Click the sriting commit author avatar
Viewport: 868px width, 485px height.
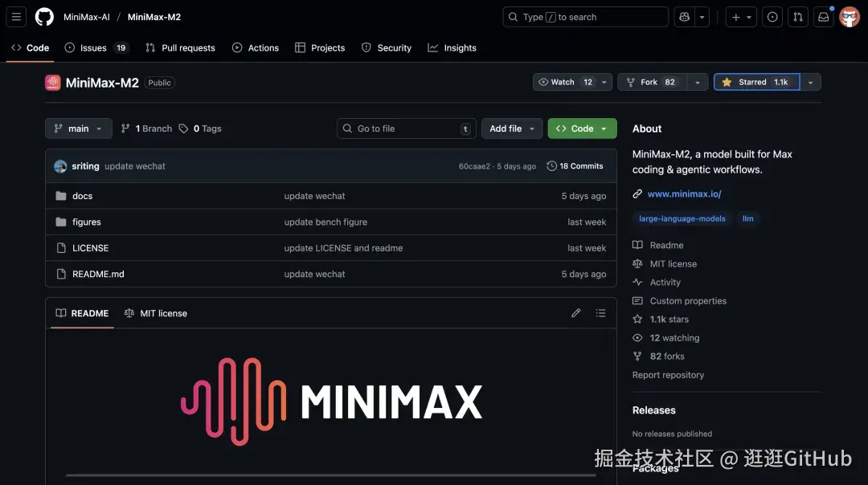60,166
